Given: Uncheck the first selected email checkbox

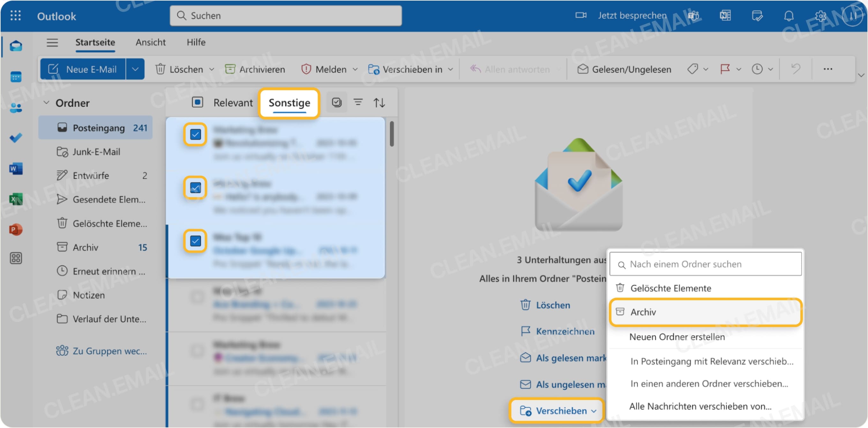Looking at the screenshot, I should [x=195, y=134].
